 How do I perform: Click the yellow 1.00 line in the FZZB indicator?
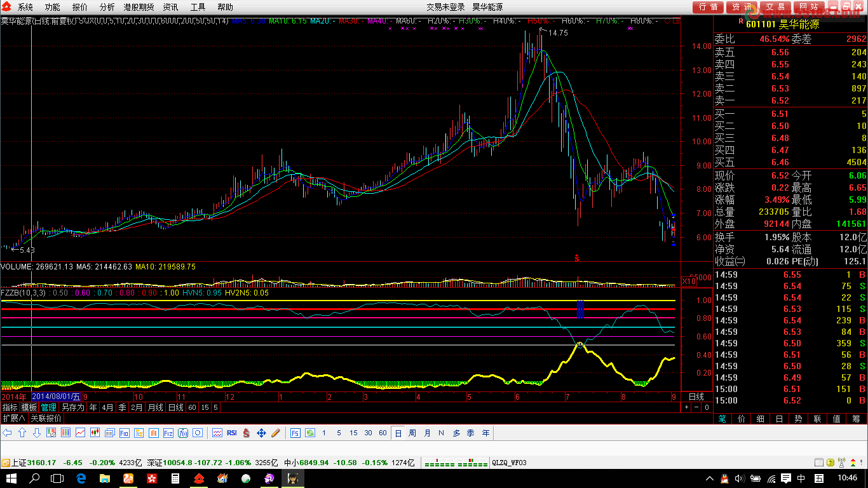pyautogui.click(x=340, y=300)
